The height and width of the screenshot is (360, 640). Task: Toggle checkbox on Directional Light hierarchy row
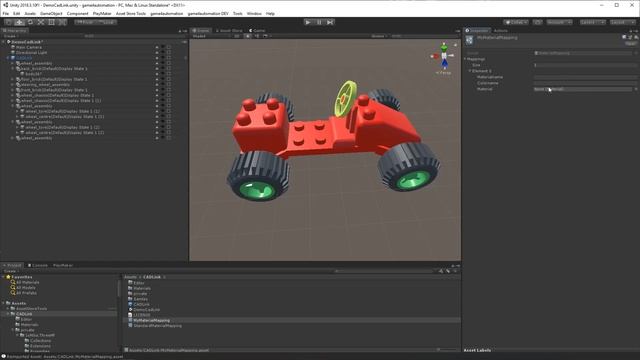coord(169,53)
